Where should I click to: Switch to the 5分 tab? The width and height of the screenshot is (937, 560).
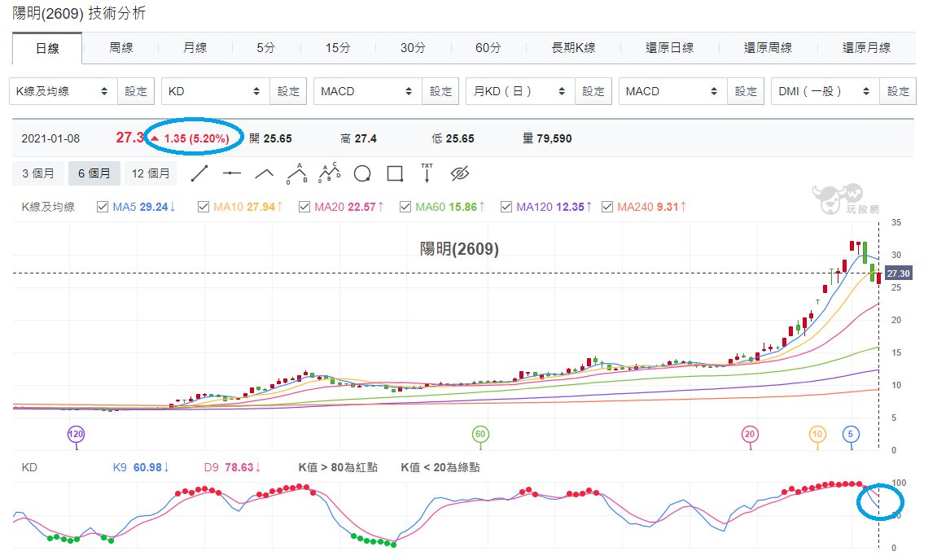[x=266, y=48]
